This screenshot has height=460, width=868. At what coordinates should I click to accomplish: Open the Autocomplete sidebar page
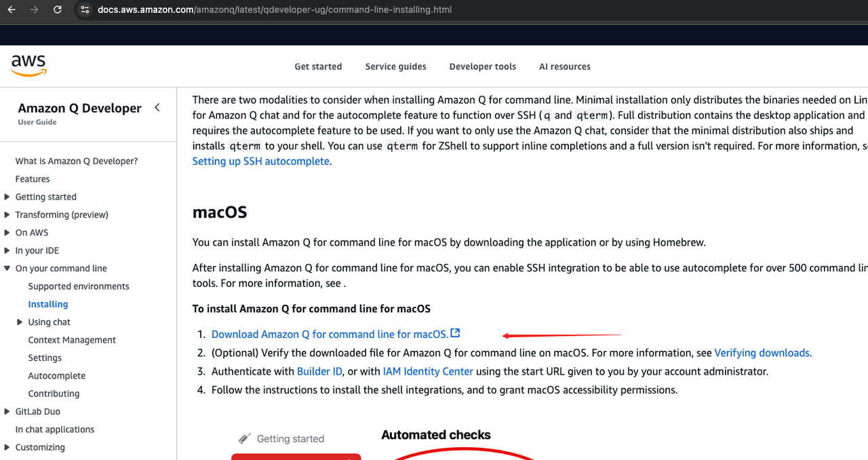[57, 376]
